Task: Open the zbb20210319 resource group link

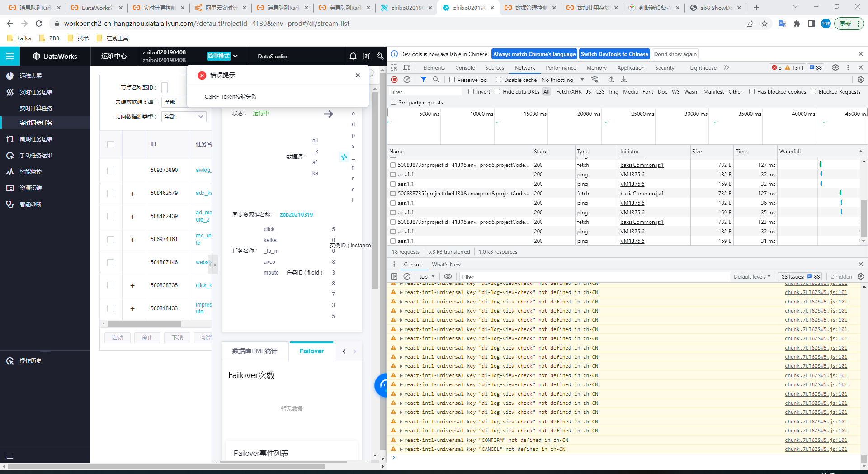Action: point(296,215)
